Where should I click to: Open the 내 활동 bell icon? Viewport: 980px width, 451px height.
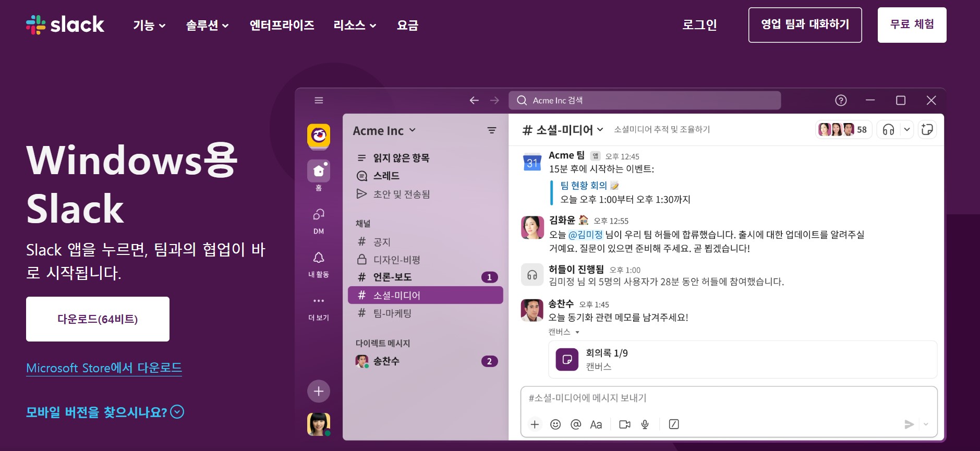pos(319,258)
